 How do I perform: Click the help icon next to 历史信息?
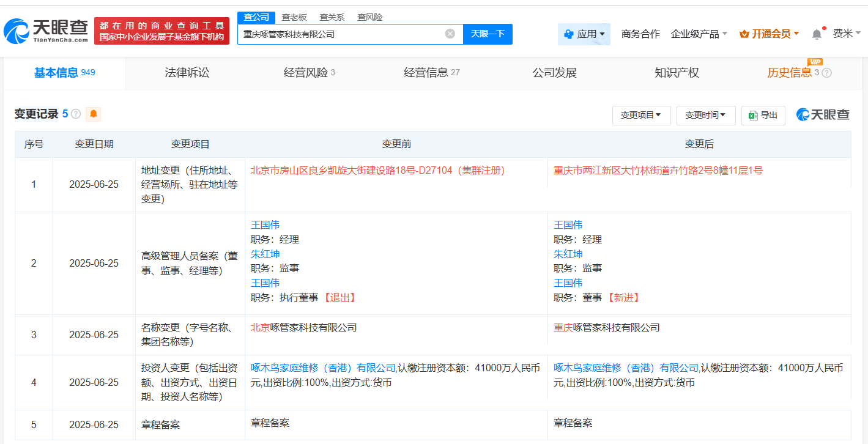pos(826,73)
